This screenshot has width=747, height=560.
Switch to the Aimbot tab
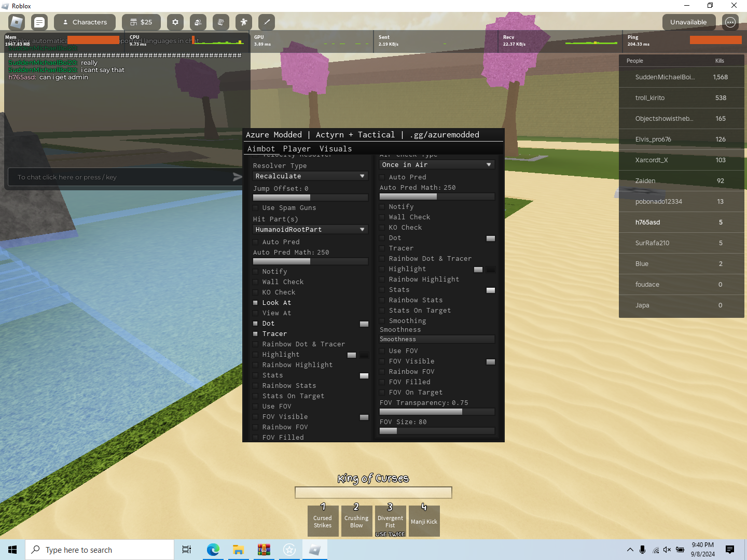[x=261, y=149]
